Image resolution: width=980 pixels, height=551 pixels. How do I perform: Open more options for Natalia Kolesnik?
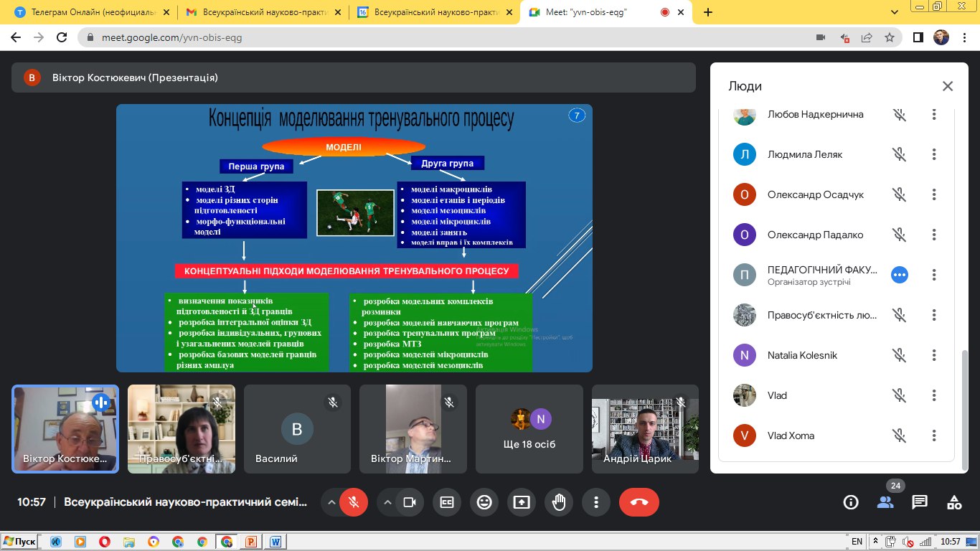pos(934,355)
